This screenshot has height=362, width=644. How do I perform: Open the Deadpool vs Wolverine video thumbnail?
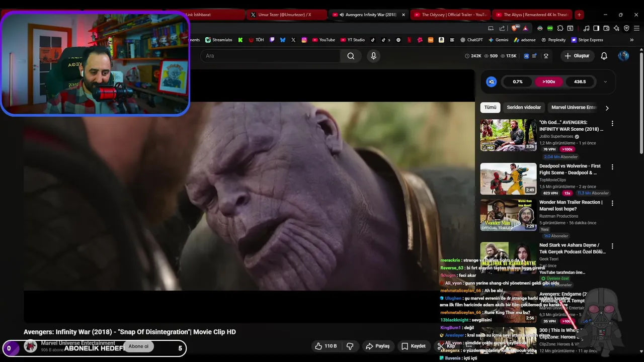click(508, 178)
